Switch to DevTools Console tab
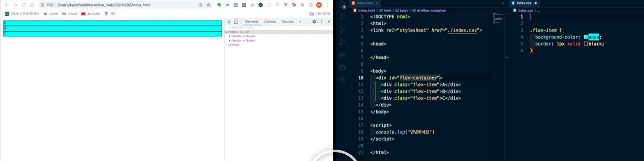The width and height of the screenshot is (644, 161). [x=270, y=22]
